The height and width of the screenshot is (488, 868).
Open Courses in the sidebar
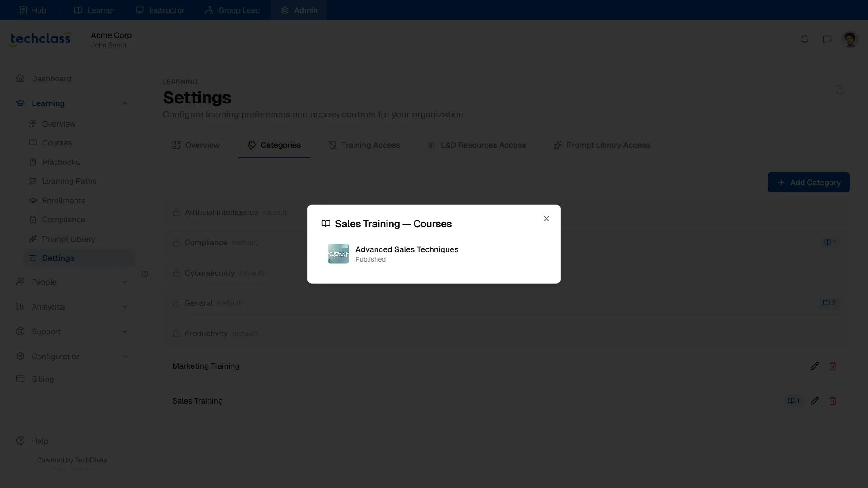click(57, 143)
